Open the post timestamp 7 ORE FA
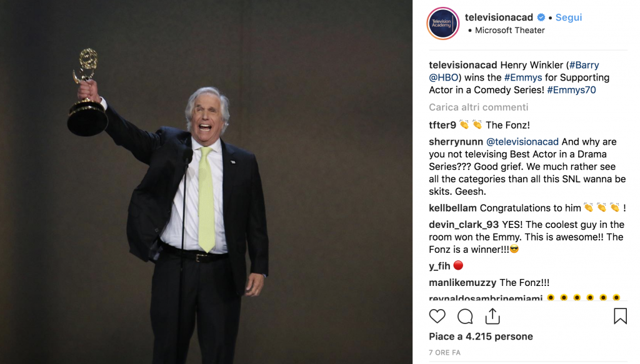640x364 pixels. point(444,353)
